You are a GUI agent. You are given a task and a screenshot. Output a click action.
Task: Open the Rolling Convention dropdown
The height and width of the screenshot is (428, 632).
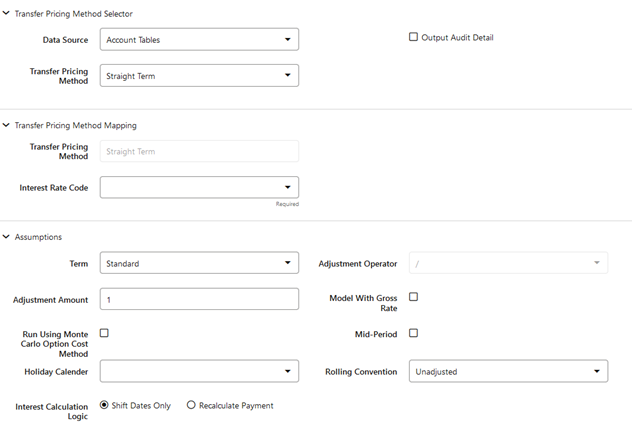click(x=508, y=371)
